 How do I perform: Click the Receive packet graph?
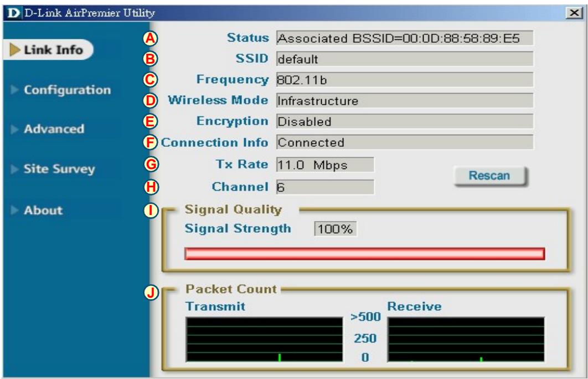click(466, 340)
